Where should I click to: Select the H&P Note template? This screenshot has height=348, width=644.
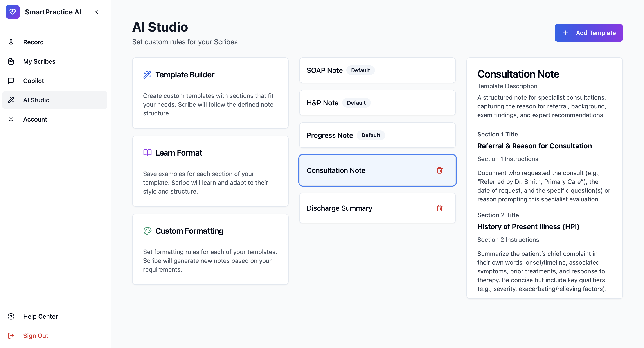point(322,103)
